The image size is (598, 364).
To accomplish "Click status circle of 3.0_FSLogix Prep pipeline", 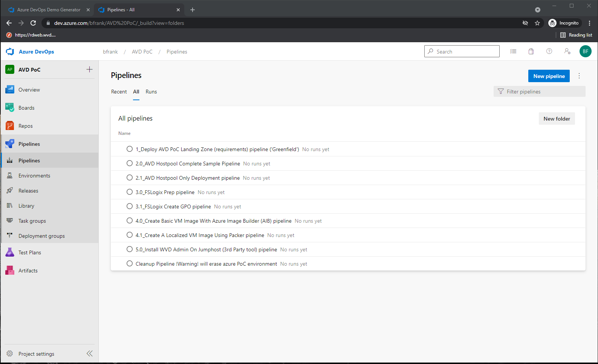I will coord(130,192).
